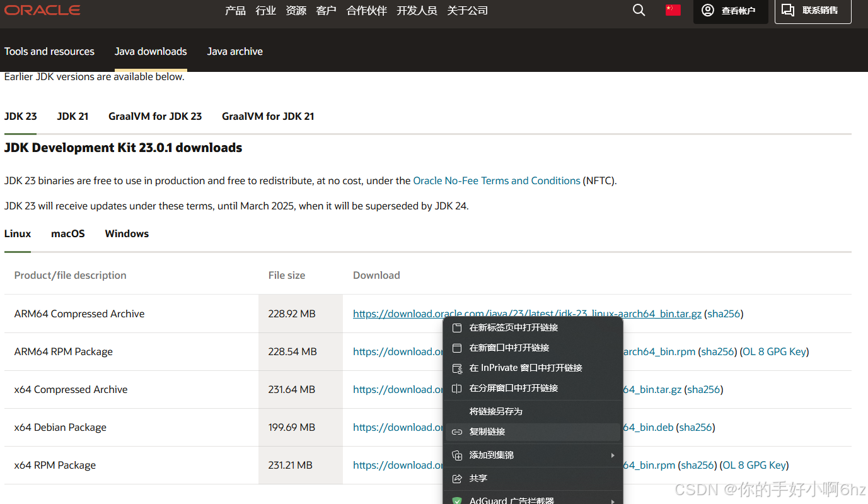Open OL 8 GPG Key for x64 RPM
Screen dimensions: 868x504
[755, 465]
